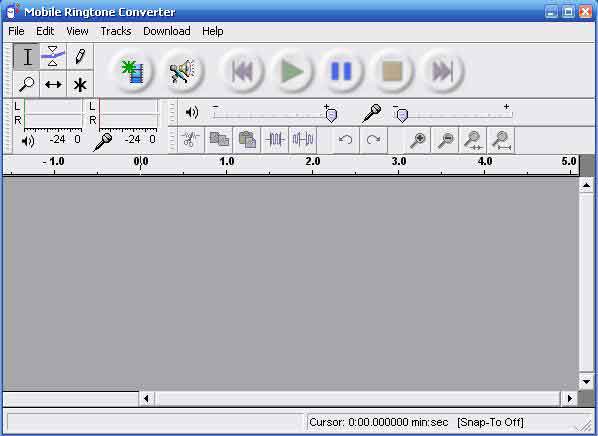The width and height of the screenshot is (598, 436).
Task: Pause playback with the Pause button
Action: (x=342, y=71)
